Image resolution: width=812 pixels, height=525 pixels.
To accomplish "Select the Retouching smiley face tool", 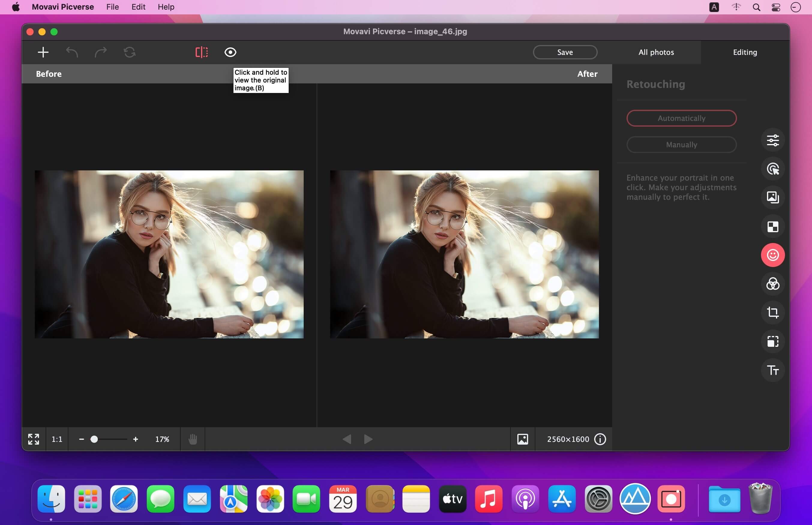I will point(772,255).
